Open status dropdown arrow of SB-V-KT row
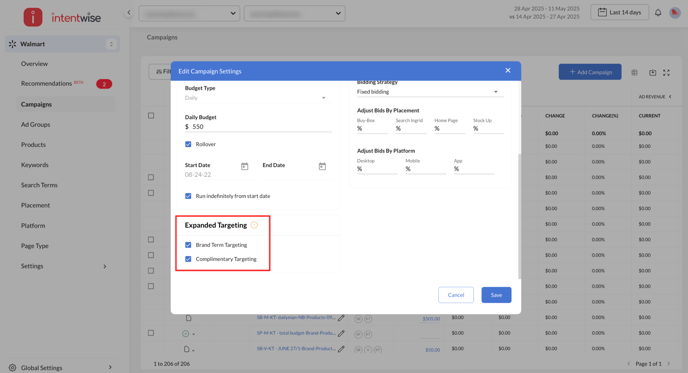This screenshot has width=688, height=373. [x=194, y=350]
